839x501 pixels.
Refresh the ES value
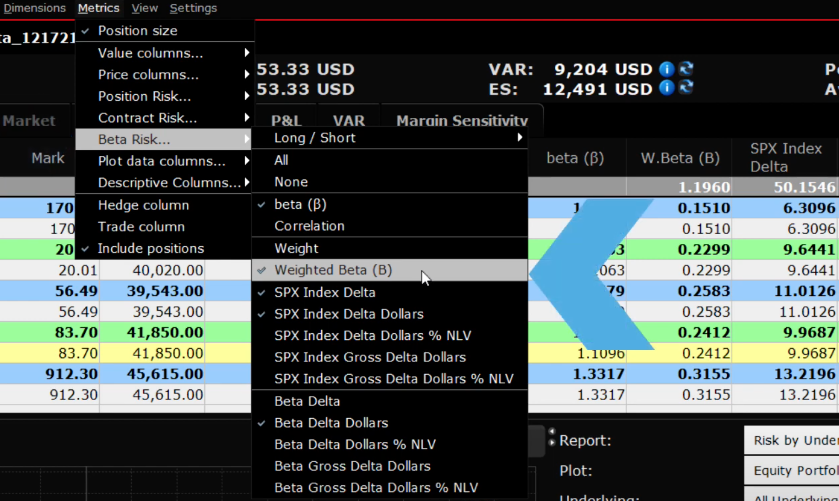click(685, 89)
